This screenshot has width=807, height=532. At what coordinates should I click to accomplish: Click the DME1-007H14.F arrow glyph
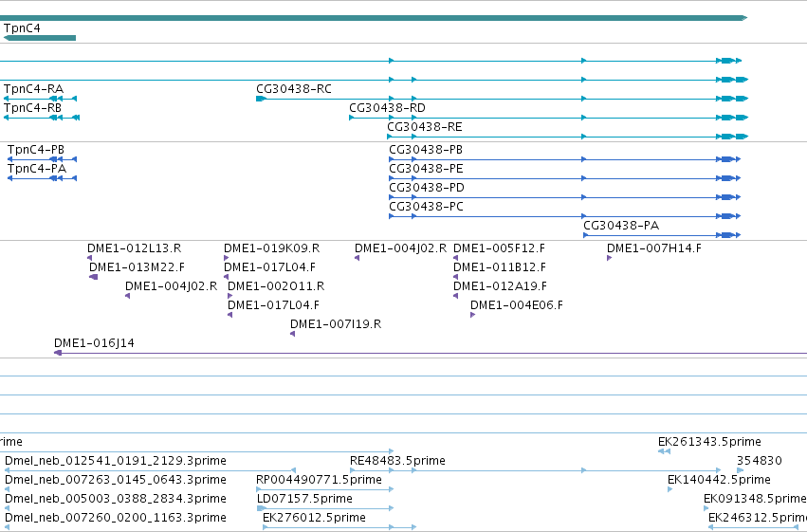point(610,258)
